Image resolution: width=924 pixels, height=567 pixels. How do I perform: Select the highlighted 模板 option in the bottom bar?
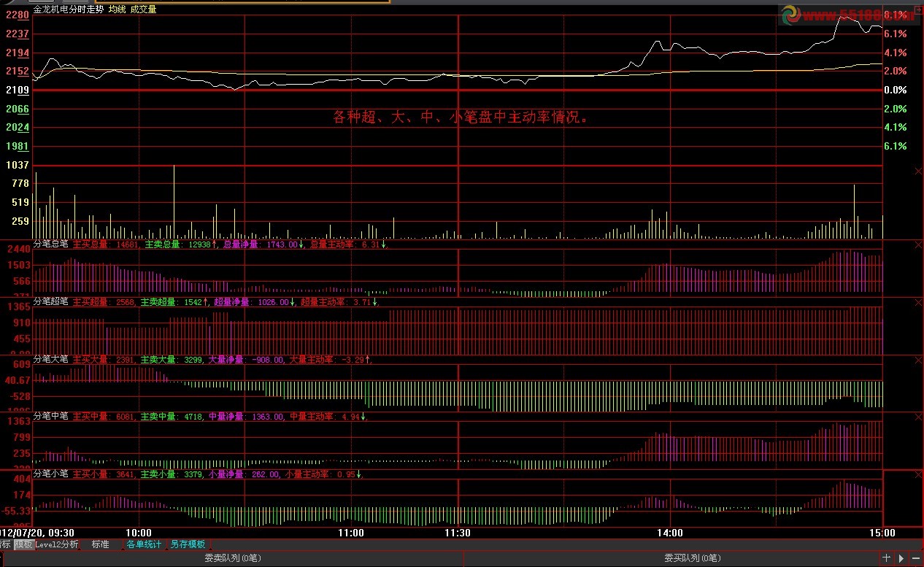coord(24,544)
